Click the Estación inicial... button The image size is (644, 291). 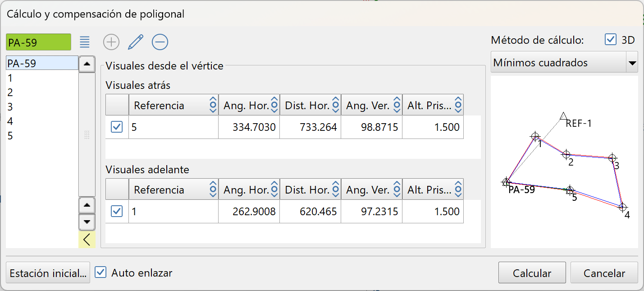pyautogui.click(x=48, y=273)
